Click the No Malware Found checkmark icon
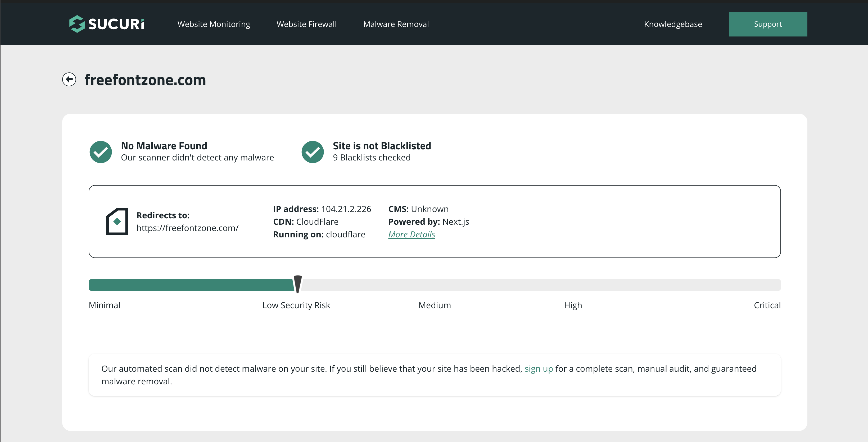This screenshot has width=868, height=442. [100, 152]
